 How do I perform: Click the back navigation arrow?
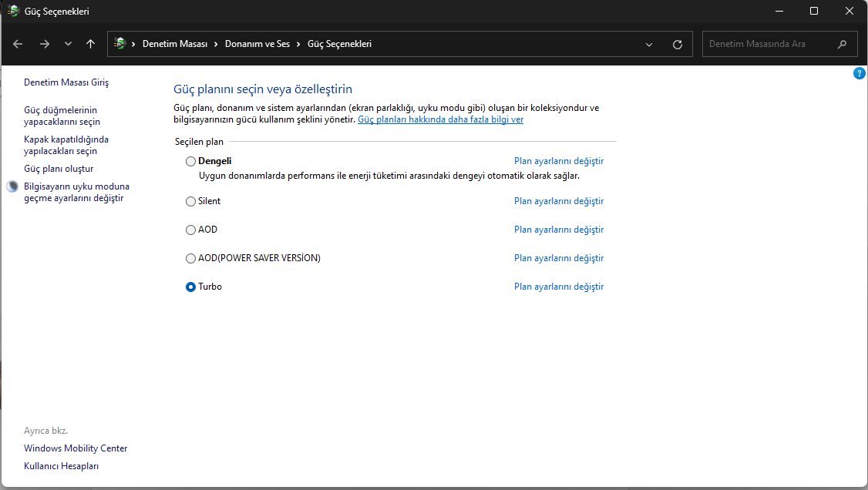[18, 44]
